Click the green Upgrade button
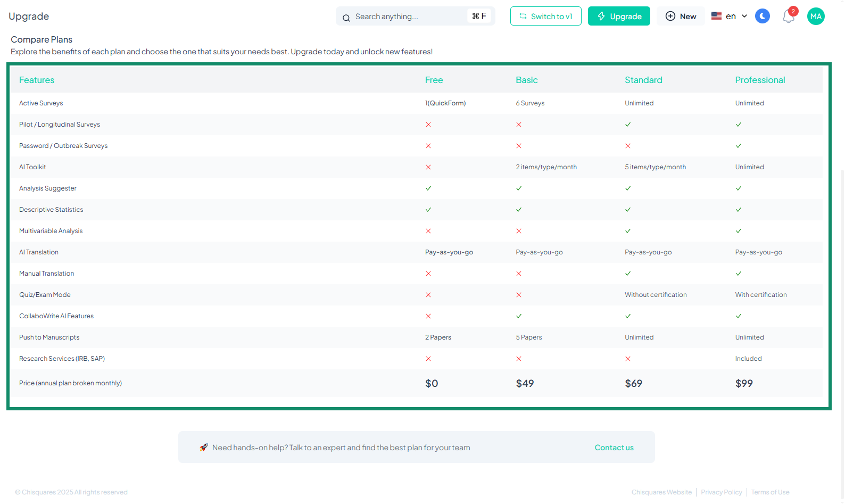Screen dimensions: 845x504 tap(619, 16)
